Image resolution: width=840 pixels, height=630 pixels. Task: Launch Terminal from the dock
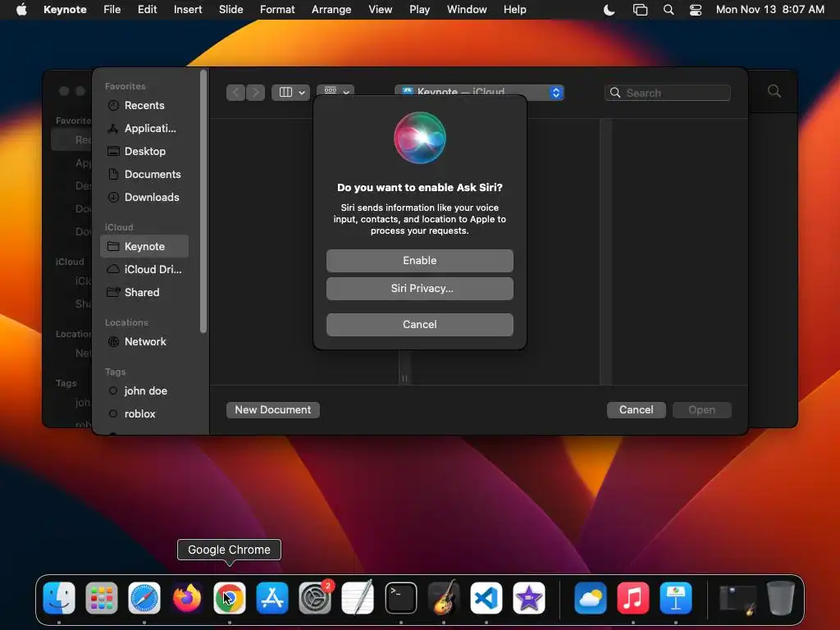click(400, 598)
